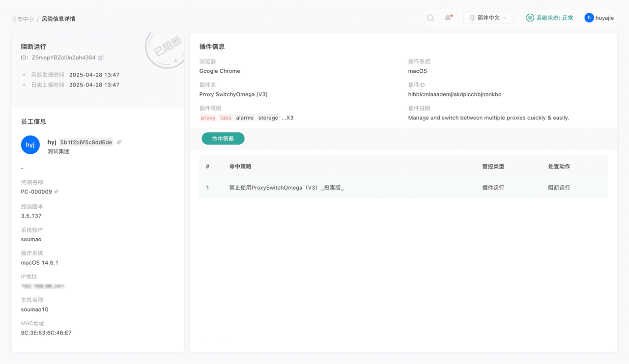The height and width of the screenshot is (364, 629).
Task: Click the link icon next to PC-000009
Action: coord(57,192)
